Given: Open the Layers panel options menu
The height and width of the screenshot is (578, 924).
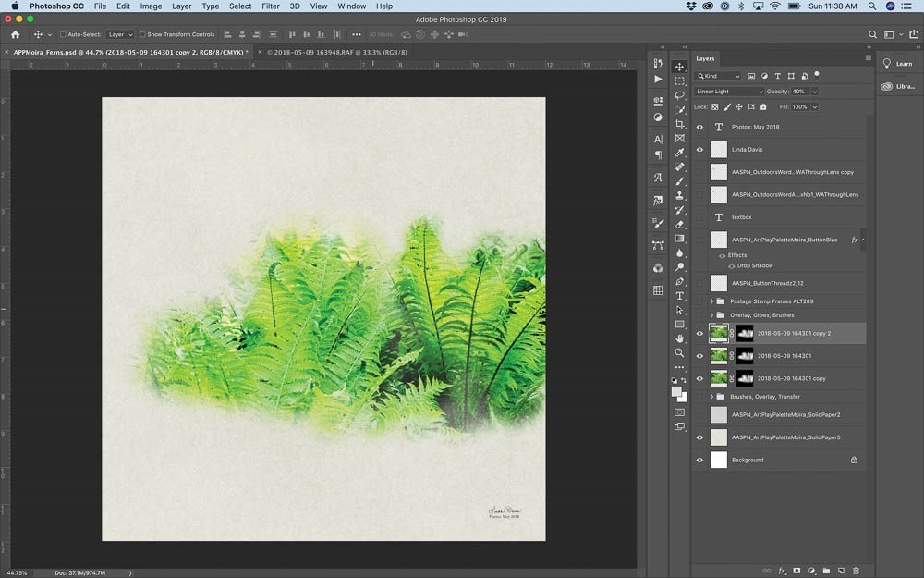Looking at the screenshot, I should pos(868,57).
